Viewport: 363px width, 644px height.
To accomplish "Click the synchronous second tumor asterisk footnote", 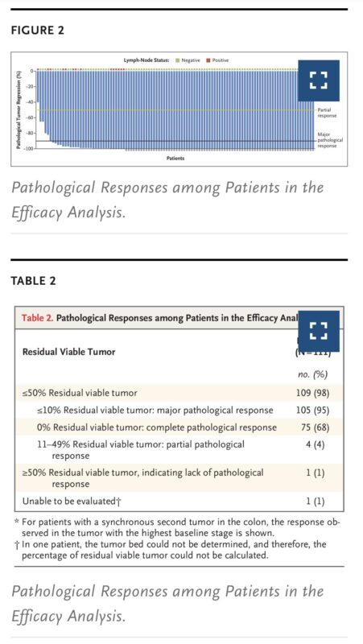I will 177,528.
